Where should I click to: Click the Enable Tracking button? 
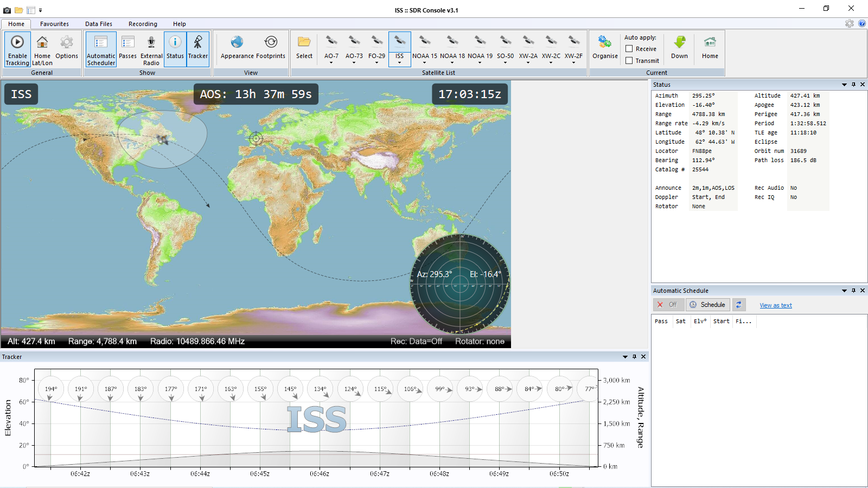(17, 49)
